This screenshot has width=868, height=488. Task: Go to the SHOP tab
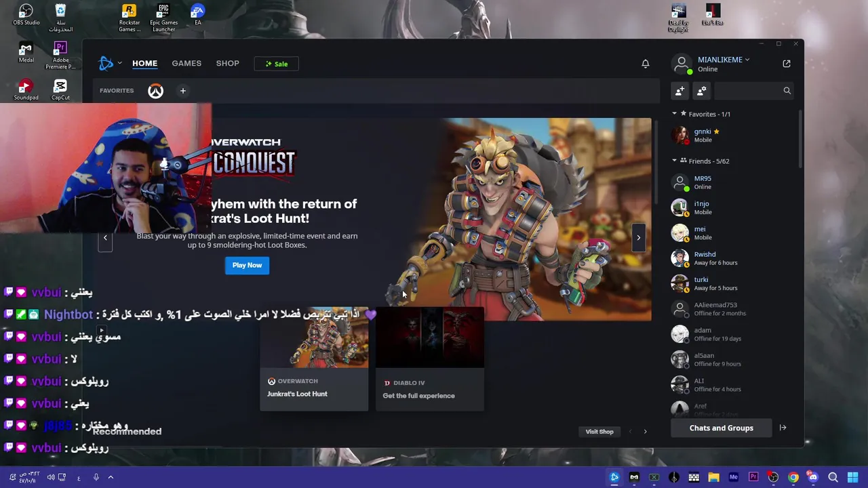tap(227, 63)
